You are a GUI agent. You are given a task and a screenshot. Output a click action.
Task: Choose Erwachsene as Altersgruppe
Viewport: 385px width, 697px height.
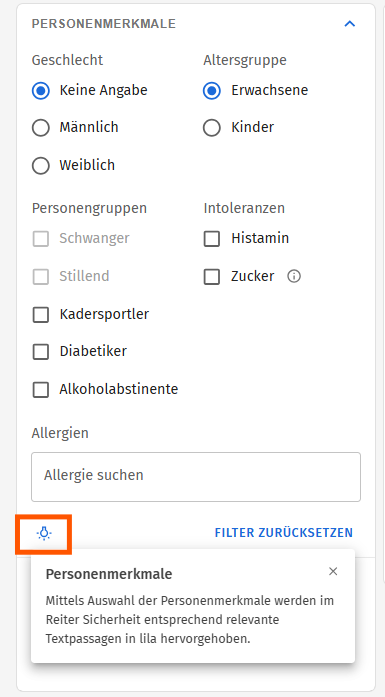[212, 91]
